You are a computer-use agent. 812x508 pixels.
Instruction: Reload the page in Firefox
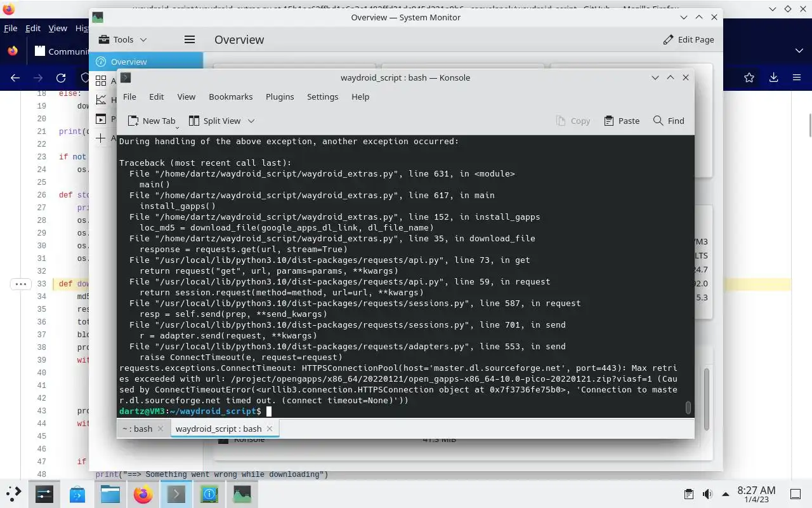[61, 77]
